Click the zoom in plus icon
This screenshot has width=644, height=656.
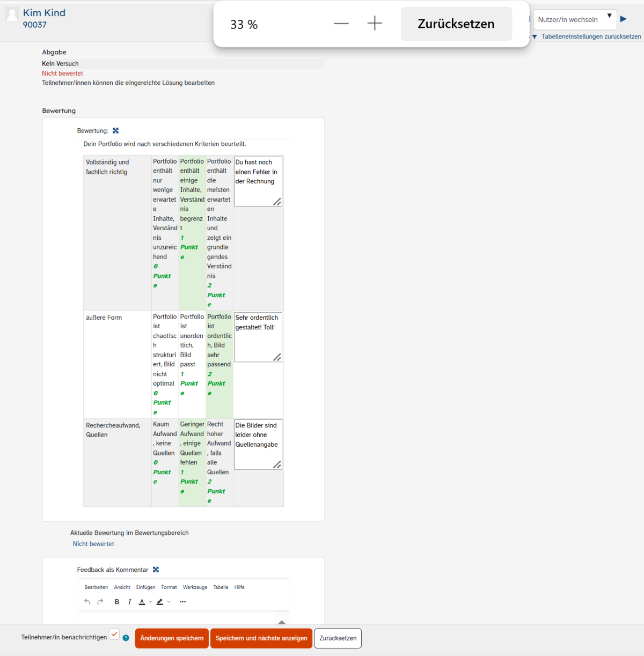click(375, 23)
